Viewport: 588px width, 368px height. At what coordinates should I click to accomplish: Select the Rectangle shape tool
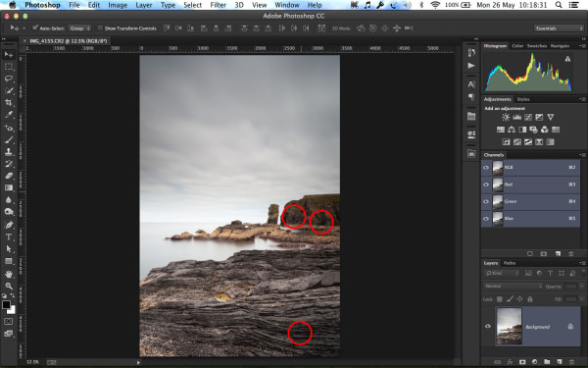point(9,261)
